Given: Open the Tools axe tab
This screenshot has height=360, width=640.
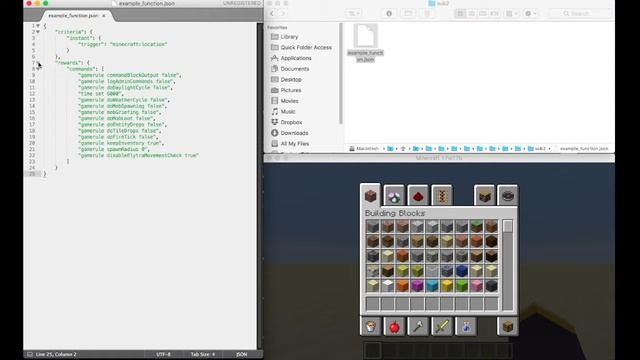Looking at the screenshot, I should point(418,326).
